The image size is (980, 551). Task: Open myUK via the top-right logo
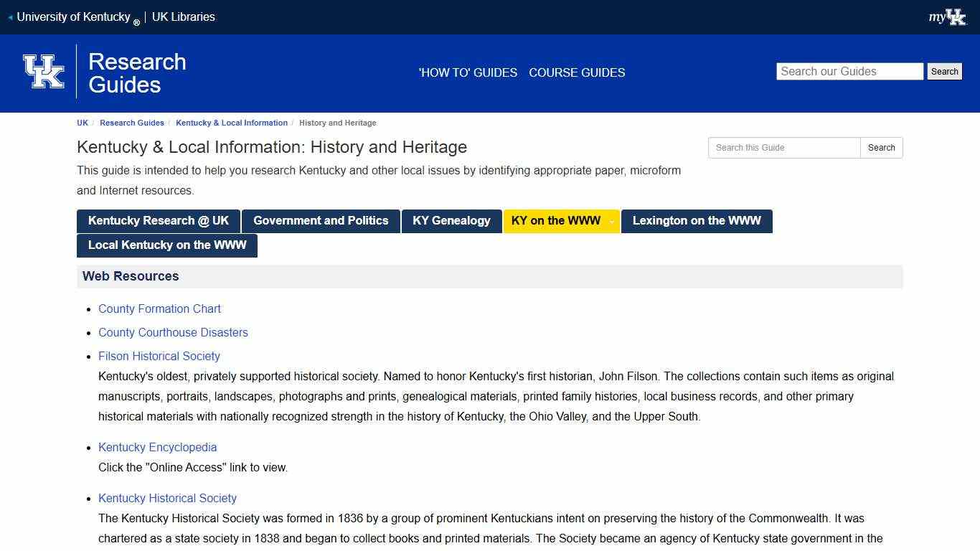click(948, 17)
